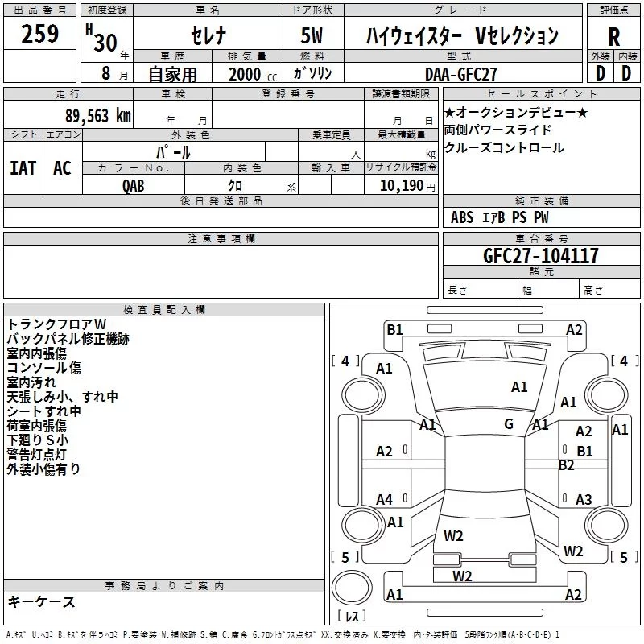Click the 譲渡書類期限 header
This screenshot has height=644, width=644.
click(401, 93)
